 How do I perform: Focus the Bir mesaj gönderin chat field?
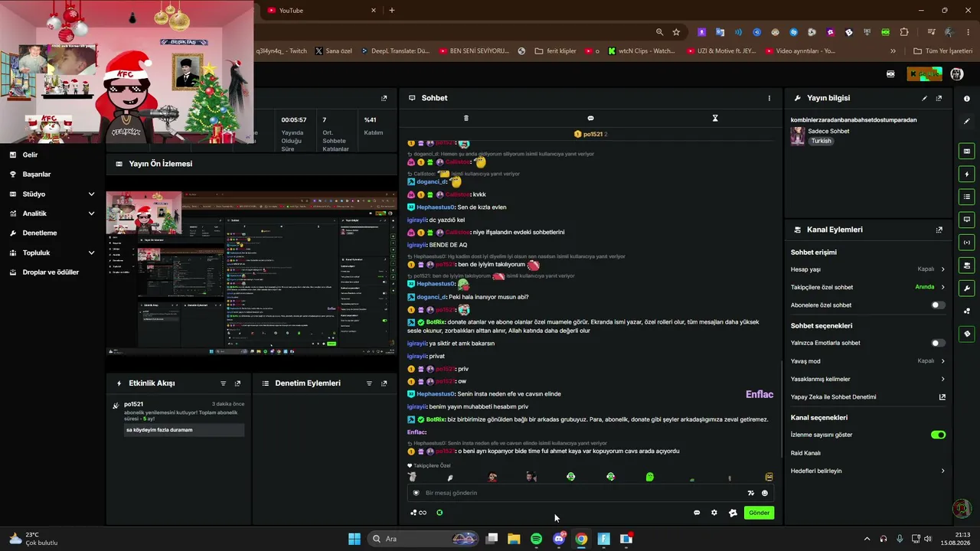(x=582, y=493)
